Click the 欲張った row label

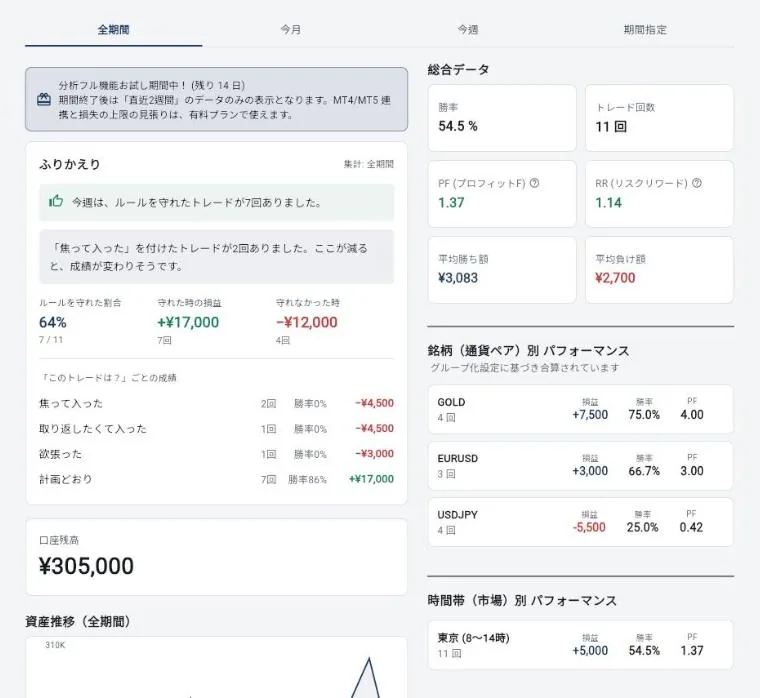(60, 454)
